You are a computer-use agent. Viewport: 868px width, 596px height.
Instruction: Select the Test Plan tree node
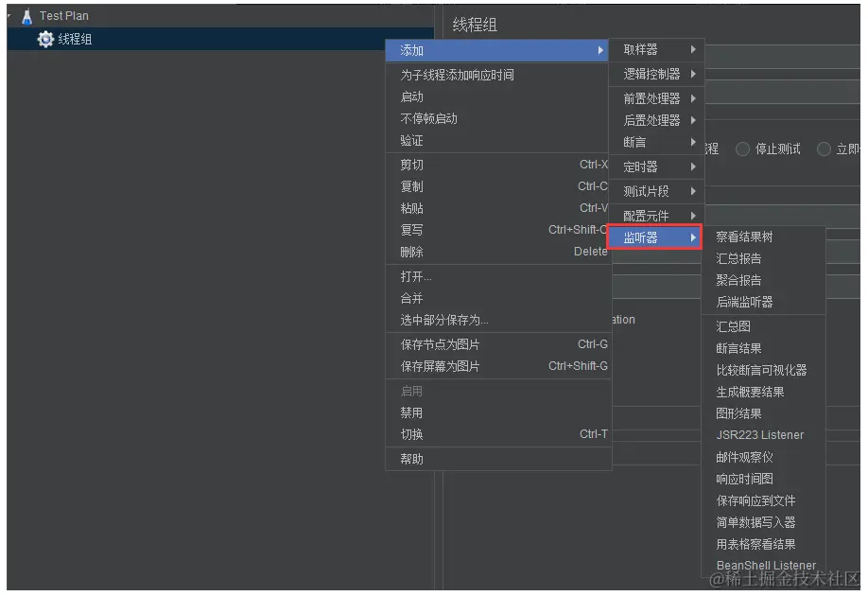[x=63, y=16]
